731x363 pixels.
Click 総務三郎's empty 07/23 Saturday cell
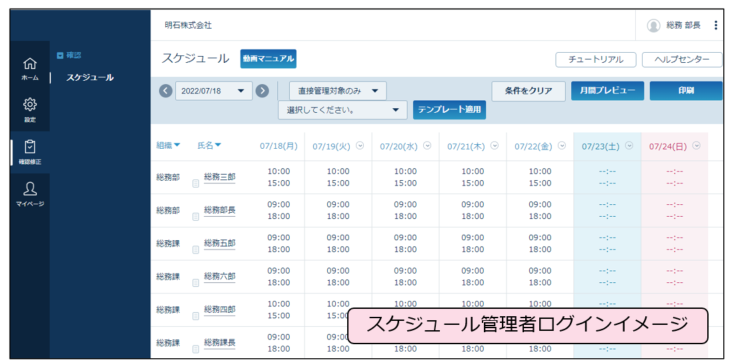pos(607,177)
